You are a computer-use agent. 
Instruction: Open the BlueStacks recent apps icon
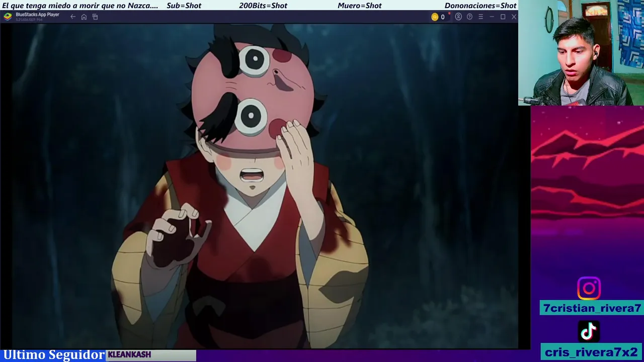point(95,17)
